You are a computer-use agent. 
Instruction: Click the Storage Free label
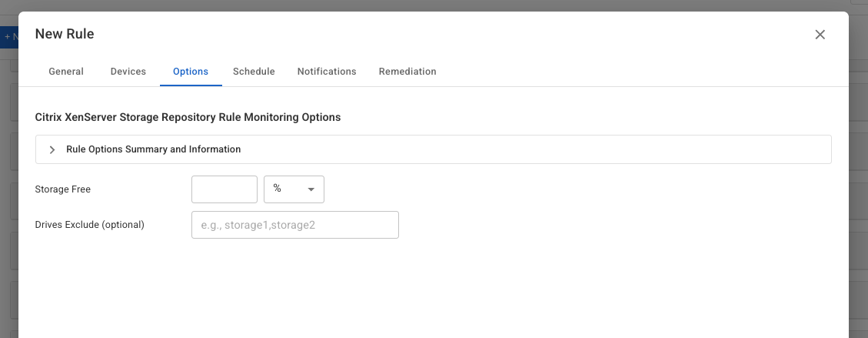tap(62, 189)
